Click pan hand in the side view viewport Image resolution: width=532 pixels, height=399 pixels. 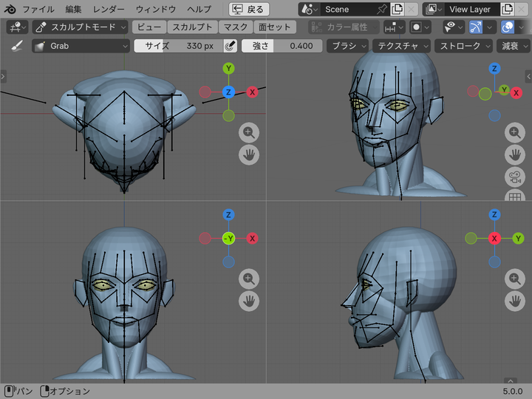(515, 301)
